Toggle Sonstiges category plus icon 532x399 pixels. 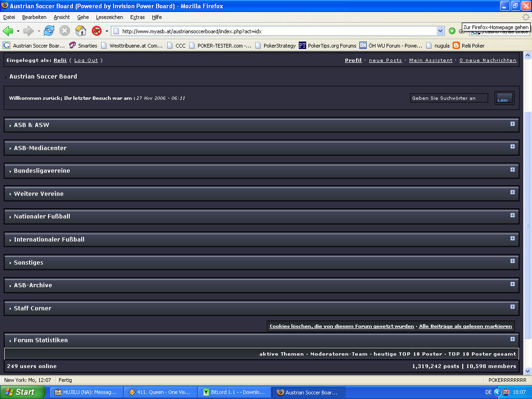coord(513,261)
